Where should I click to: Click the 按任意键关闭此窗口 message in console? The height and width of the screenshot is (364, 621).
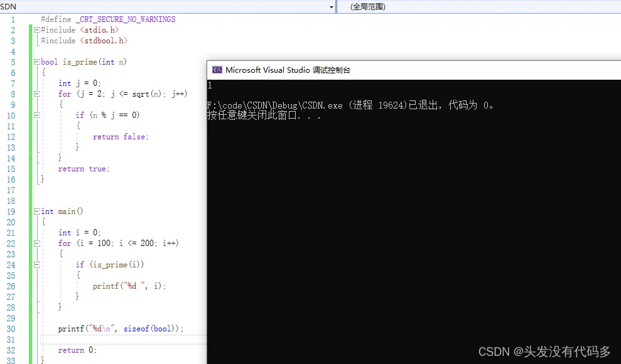[x=264, y=115]
